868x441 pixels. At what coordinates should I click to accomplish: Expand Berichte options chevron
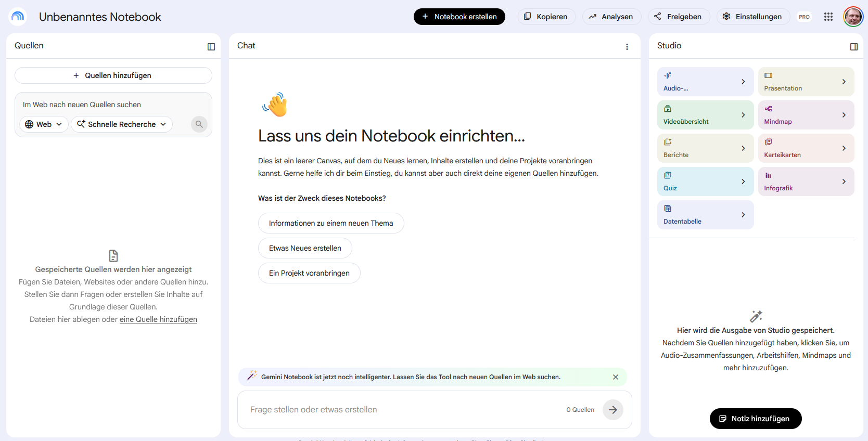click(x=743, y=148)
